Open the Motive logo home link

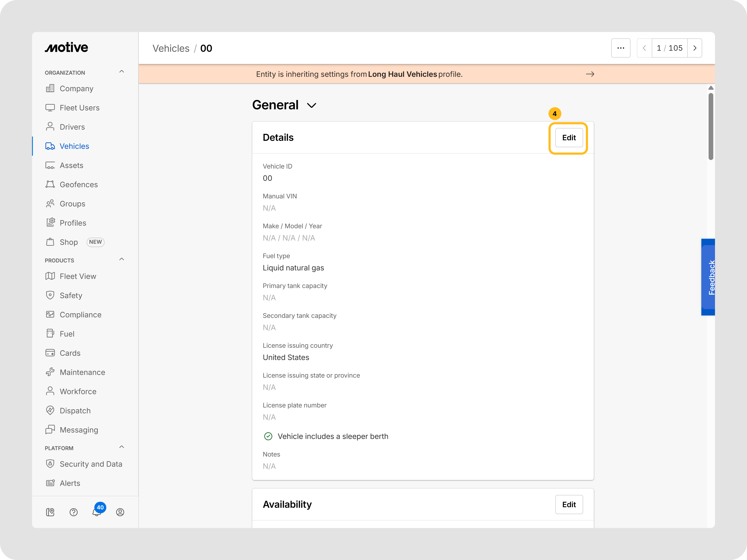point(66,47)
